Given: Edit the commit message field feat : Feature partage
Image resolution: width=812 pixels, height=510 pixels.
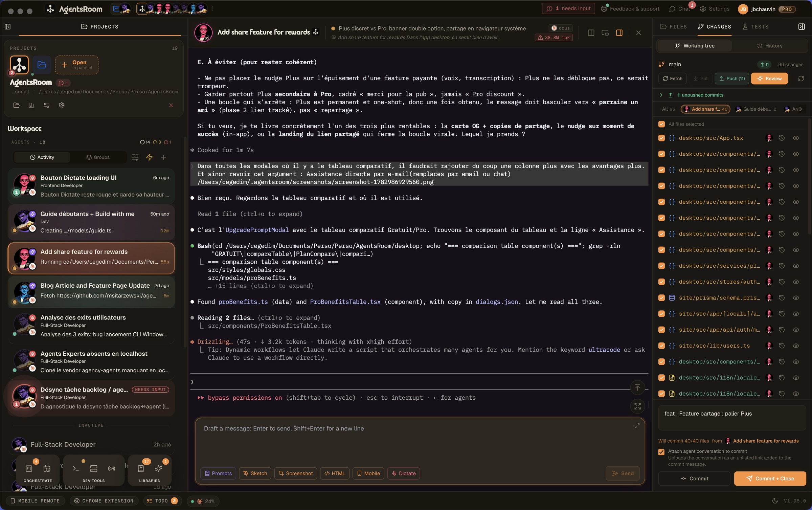Looking at the screenshot, I should point(732,418).
